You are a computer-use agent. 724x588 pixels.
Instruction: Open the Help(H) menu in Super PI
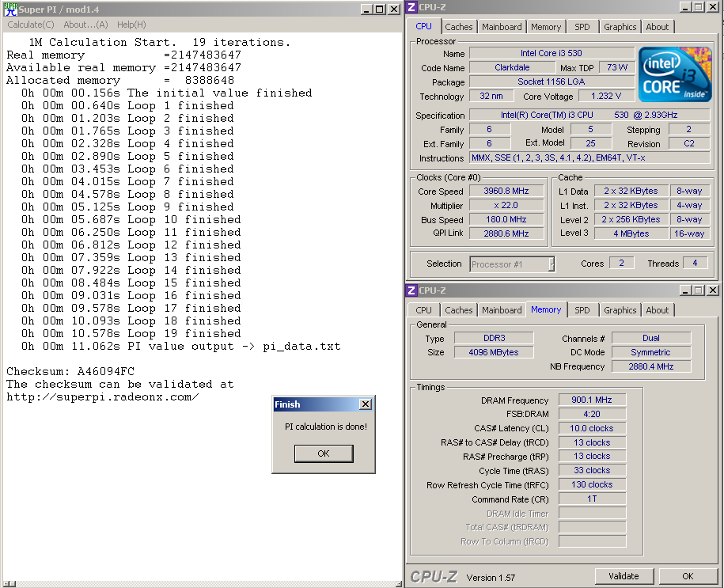tap(131, 25)
